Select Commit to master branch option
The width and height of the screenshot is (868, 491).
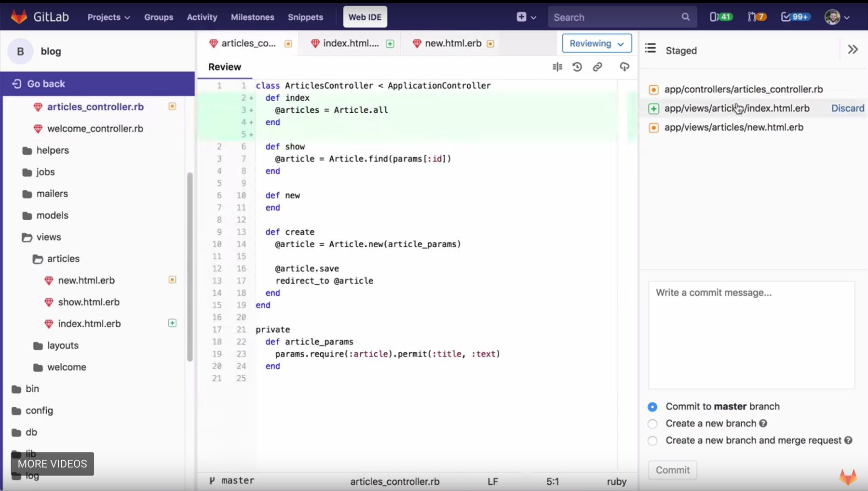pos(652,407)
